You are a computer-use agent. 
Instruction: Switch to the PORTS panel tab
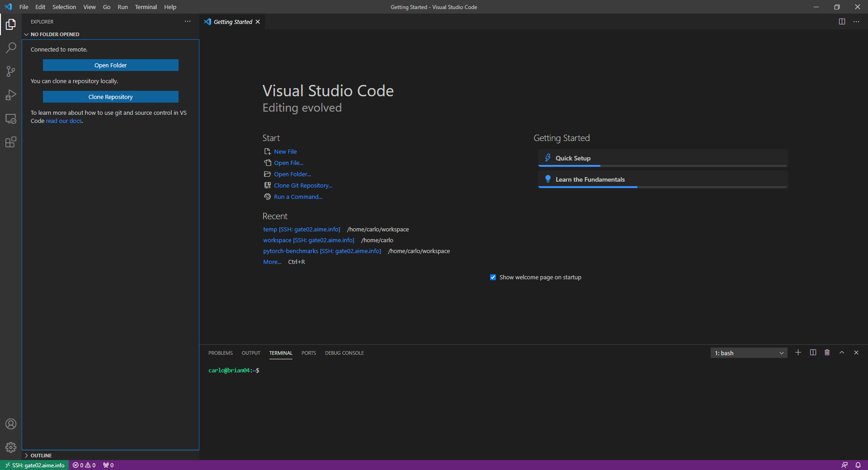click(x=309, y=353)
